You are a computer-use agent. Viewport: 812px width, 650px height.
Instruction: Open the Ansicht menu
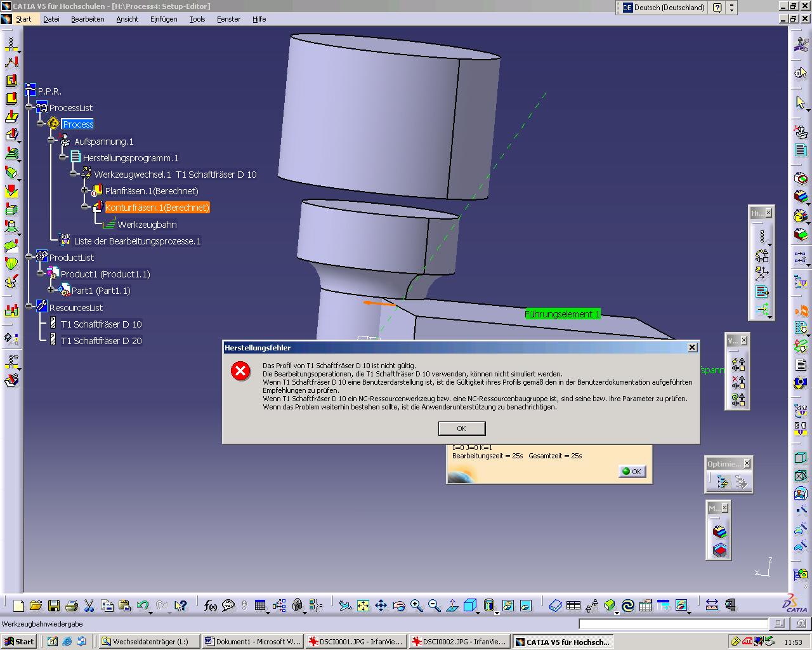point(128,19)
